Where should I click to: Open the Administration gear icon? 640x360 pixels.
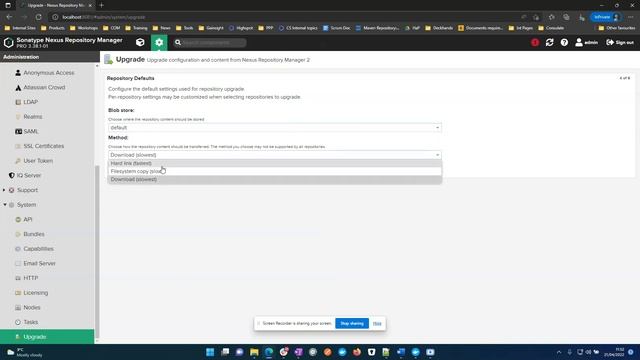coord(159,42)
